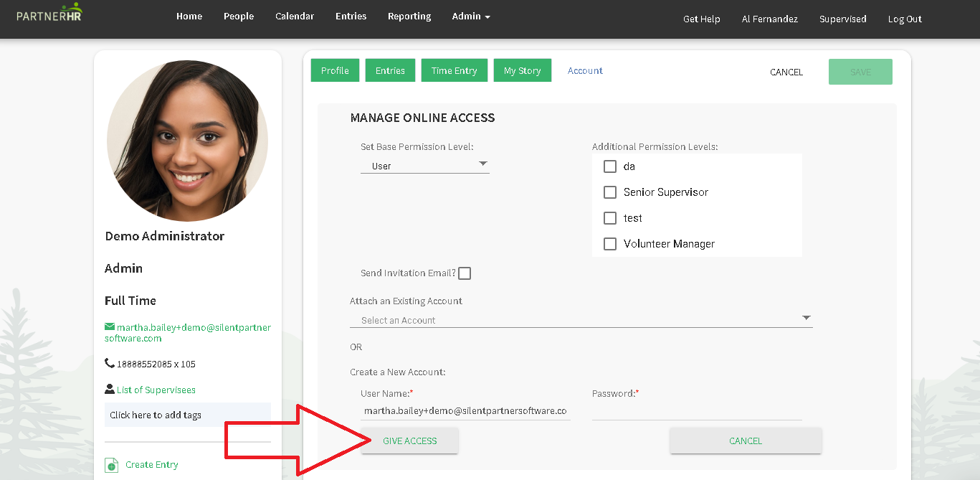Expand the Select an Account dropdown

point(581,319)
